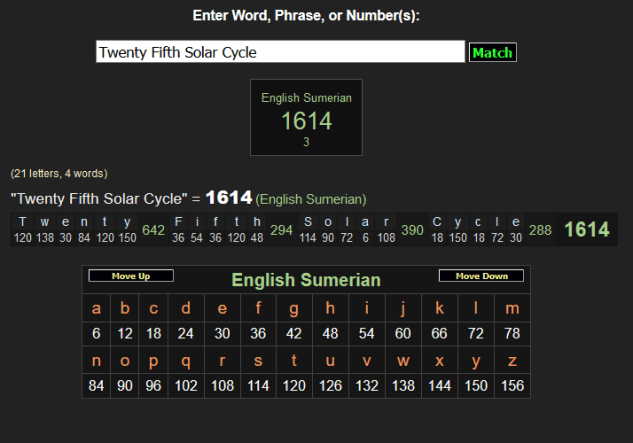The width and height of the screenshot is (633, 443).
Task: Click value 120 under letter t
Action: point(293,387)
